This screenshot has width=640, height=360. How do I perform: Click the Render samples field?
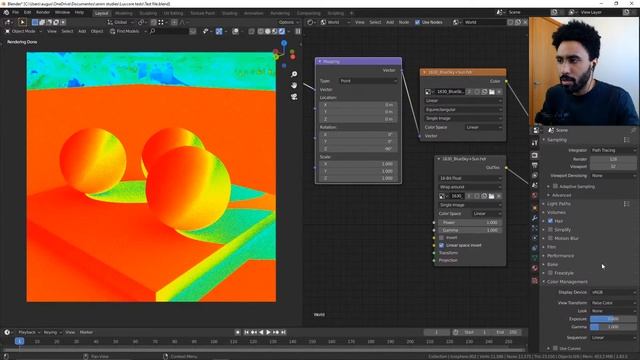(613, 159)
